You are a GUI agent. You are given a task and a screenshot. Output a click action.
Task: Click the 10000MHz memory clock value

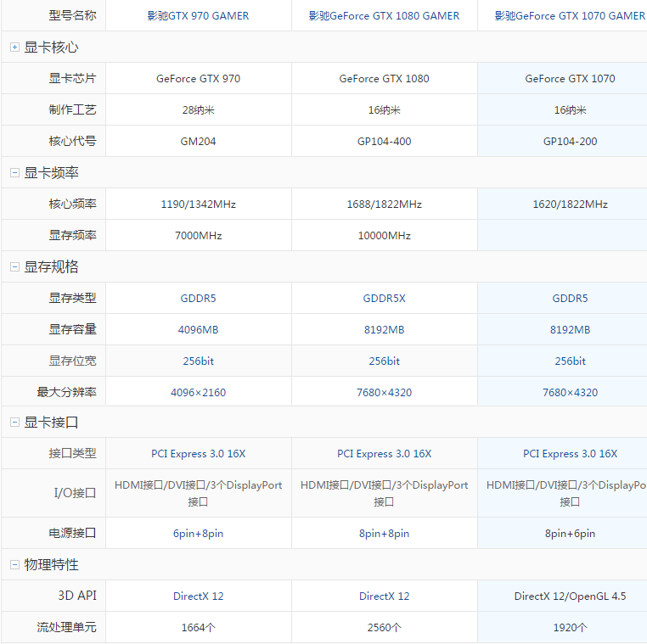tap(384, 235)
